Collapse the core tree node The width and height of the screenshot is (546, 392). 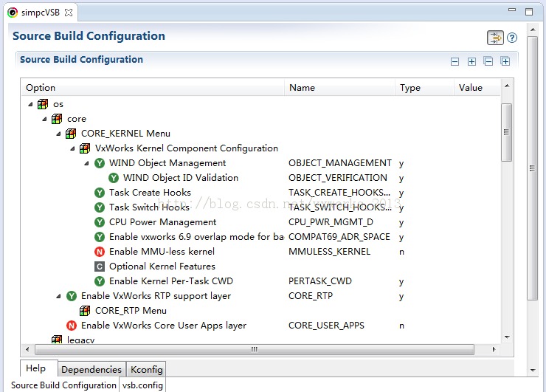(44, 119)
